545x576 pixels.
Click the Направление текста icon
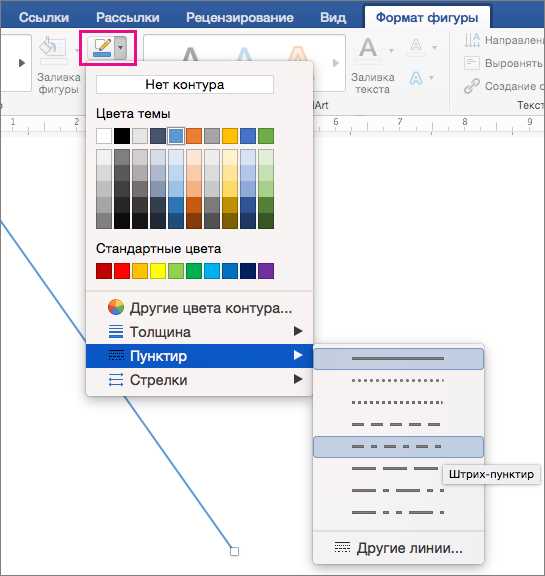coord(472,40)
